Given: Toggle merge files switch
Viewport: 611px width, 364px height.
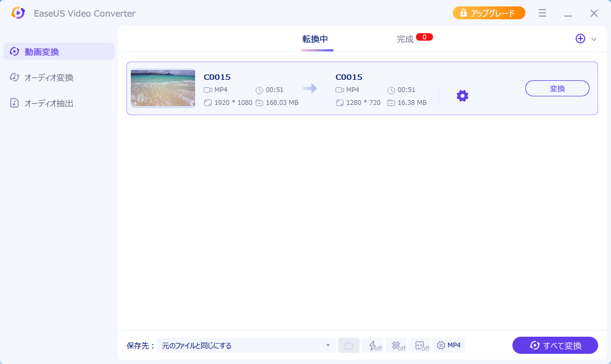Looking at the screenshot, I should click(x=421, y=345).
